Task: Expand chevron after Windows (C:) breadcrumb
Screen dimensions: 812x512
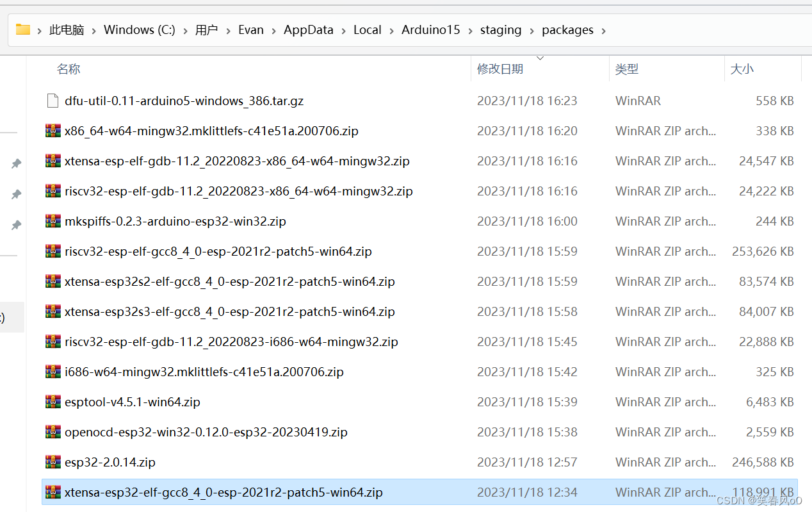Action: [x=185, y=30]
